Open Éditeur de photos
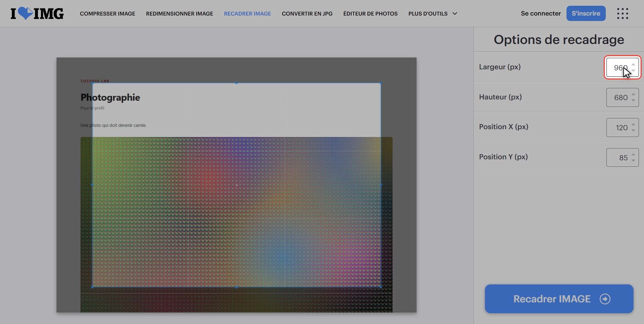The image size is (644, 324). [371, 14]
